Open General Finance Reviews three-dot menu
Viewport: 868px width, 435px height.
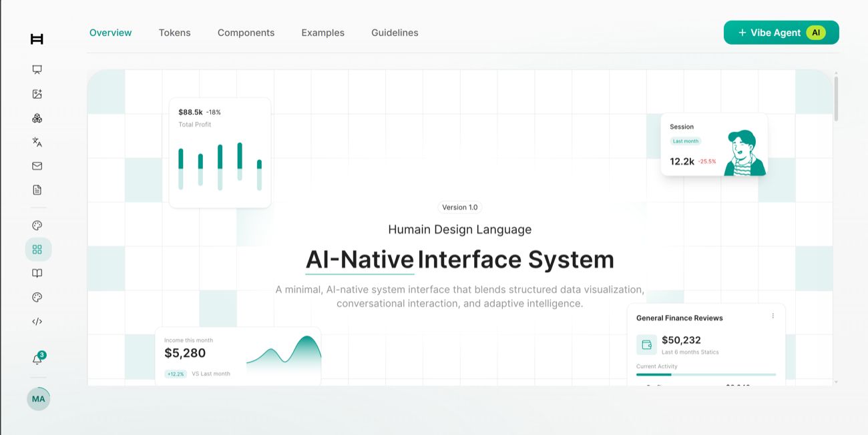tap(773, 316)
